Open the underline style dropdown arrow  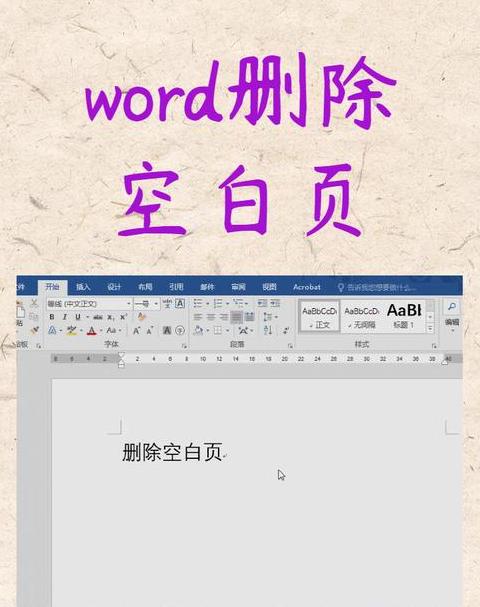pos(87,317)
